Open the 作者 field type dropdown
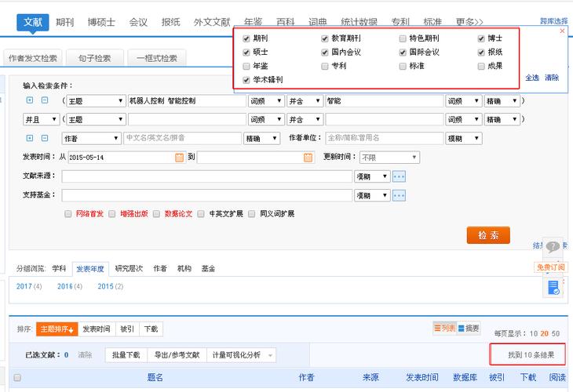 (x=91, y=138)
